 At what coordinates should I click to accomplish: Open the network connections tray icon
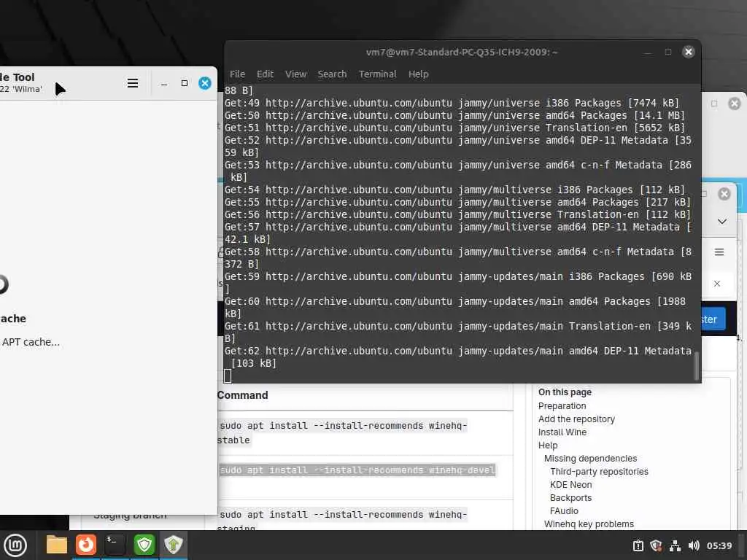tap(675, 545)
